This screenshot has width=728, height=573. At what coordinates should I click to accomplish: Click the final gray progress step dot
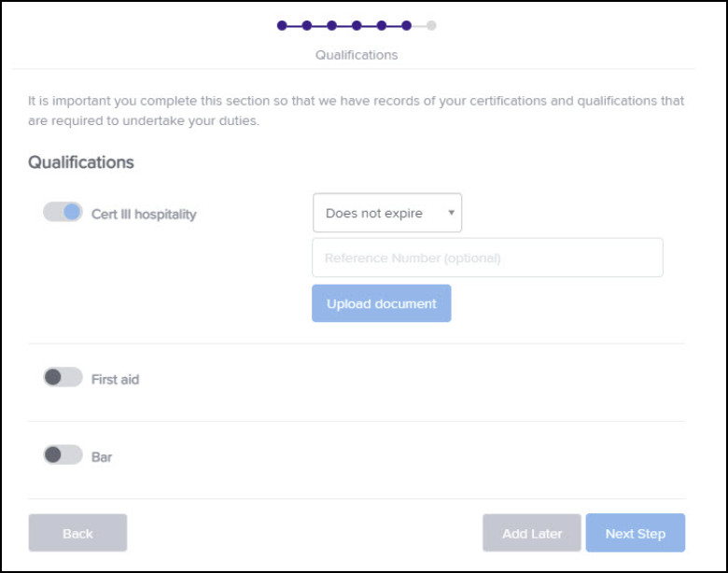pos(431,25)
